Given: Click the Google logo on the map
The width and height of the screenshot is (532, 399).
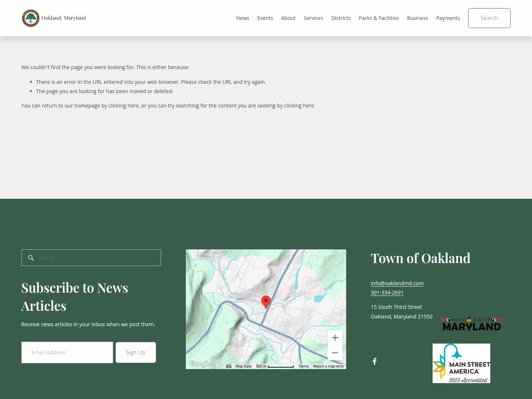Looking at the screenshot, I should tap(199, 364).
